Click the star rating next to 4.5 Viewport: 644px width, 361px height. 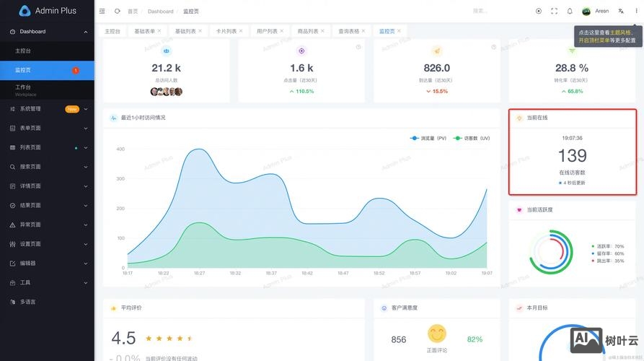pos(169,339)
